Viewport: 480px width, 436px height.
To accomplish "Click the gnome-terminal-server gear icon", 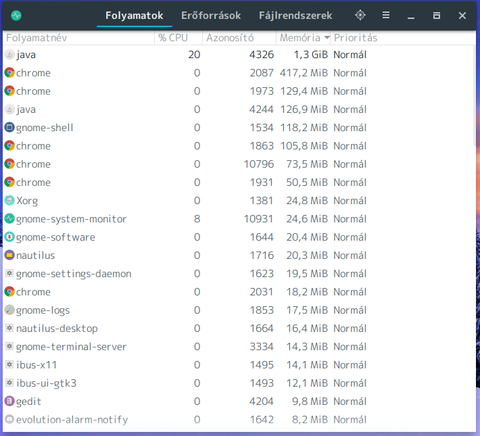I will (10, 346).
